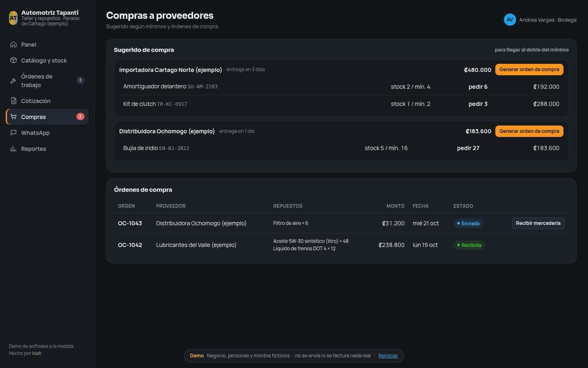Click the Órdenes de trabajo wrench icon
The height and width of the screenshot is (368, 588).
point(13,81)
